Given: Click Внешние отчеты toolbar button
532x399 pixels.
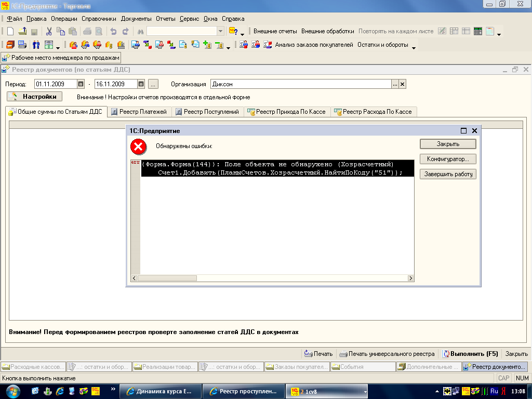Looking at the screenshot, I should (x=275, y=31).
